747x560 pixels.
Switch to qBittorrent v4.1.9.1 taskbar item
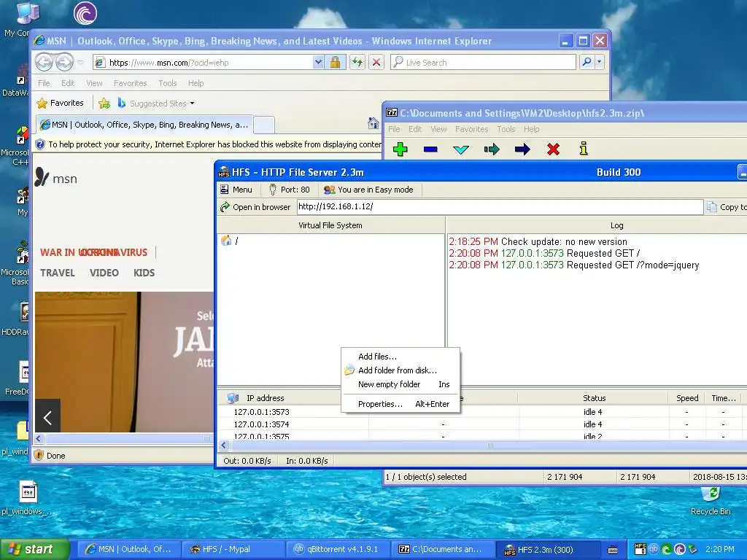tap(338, 549)
